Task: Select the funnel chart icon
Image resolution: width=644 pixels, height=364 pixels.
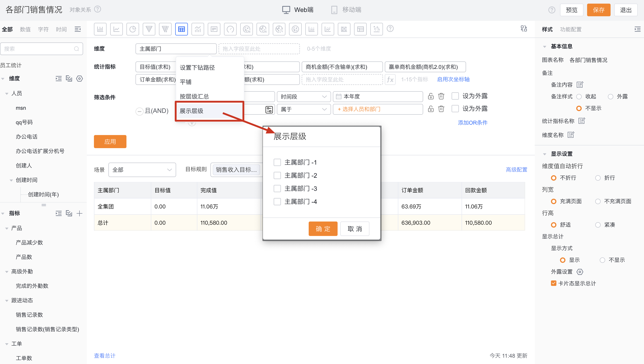Action: [x=149, y=29]
